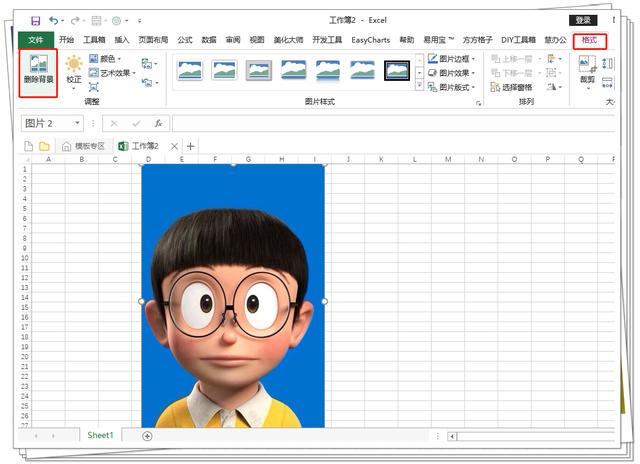Select column M header
Screen dimensions: 640x464
(448, 159)
